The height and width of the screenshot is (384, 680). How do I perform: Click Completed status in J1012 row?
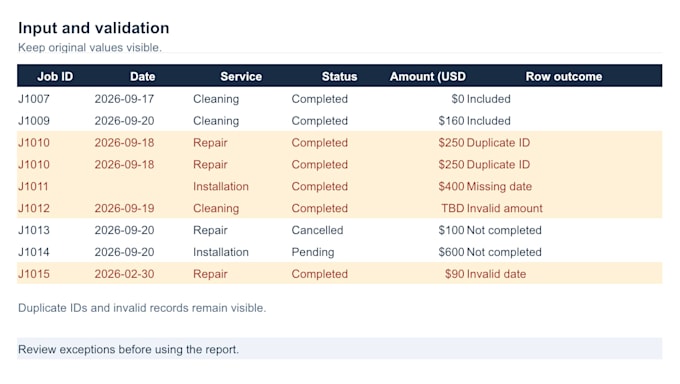[x=320, y=208]
